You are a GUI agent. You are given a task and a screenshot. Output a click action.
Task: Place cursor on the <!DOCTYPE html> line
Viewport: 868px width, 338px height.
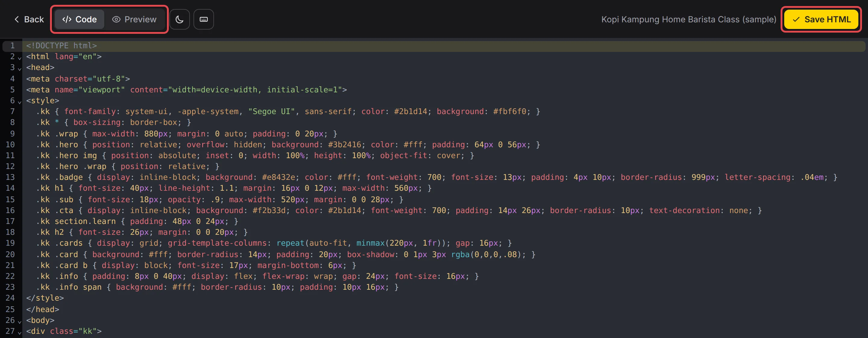pyautogui.click(x=62, y=46)
